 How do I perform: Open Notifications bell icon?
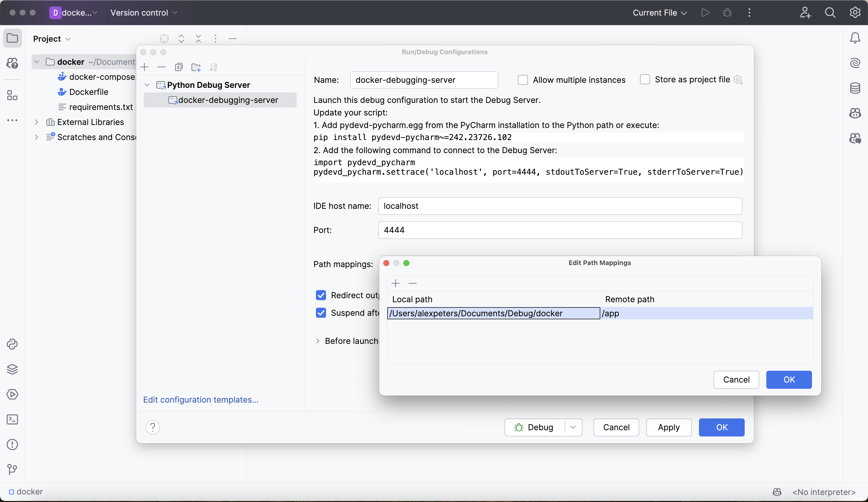[x=855, y=38]
